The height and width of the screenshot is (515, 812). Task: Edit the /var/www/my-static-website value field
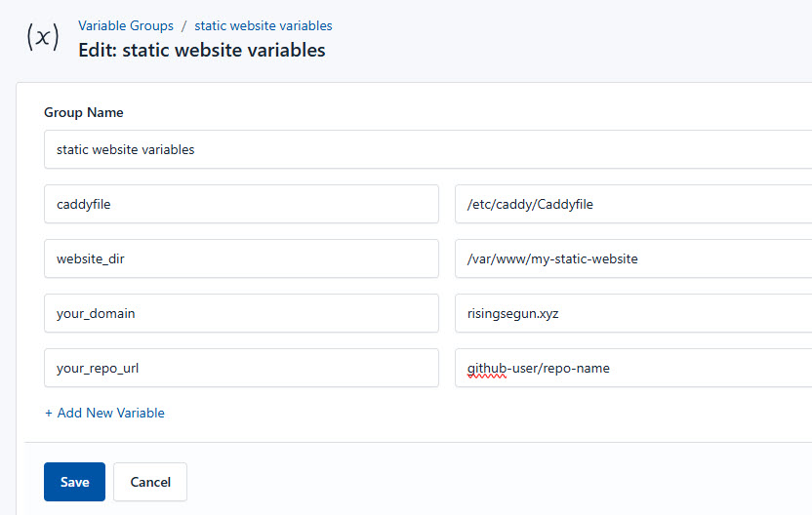[633, 258]
